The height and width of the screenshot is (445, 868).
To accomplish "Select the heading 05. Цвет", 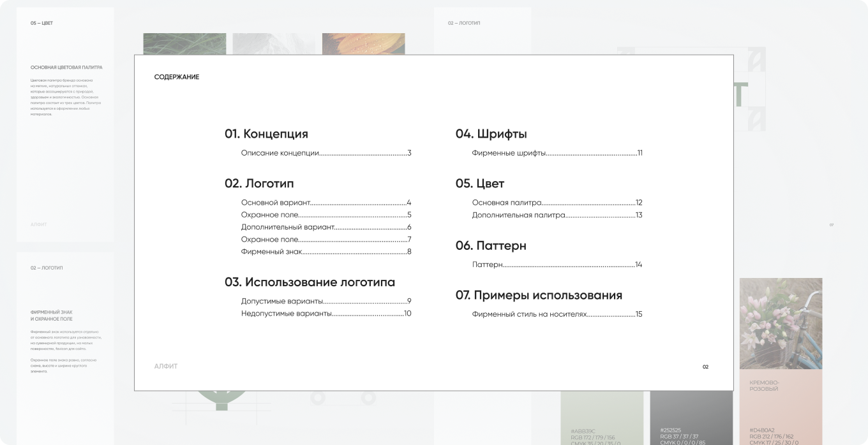I will 480,184.
